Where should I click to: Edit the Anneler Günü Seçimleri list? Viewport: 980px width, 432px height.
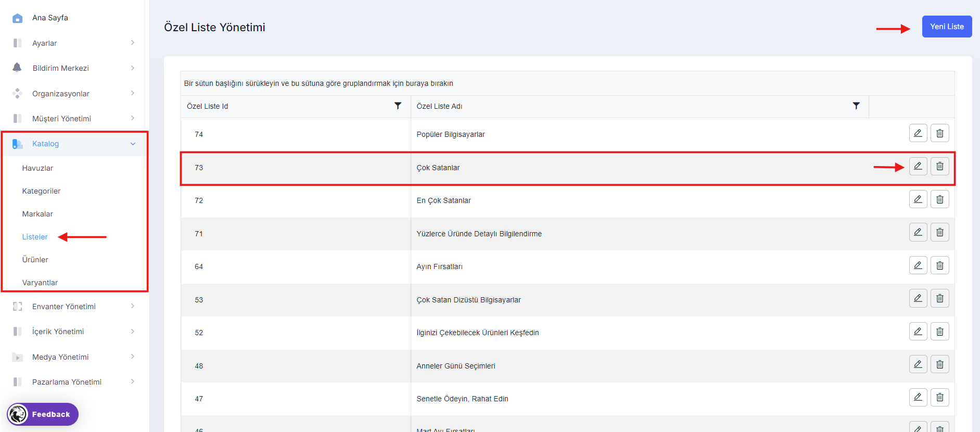[x=918, y=364]
